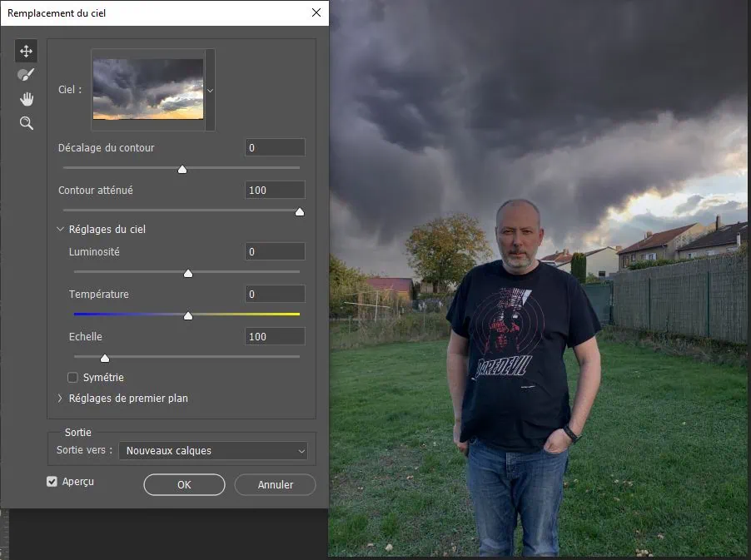Select the Sky Move tool icon

[27, 52]
